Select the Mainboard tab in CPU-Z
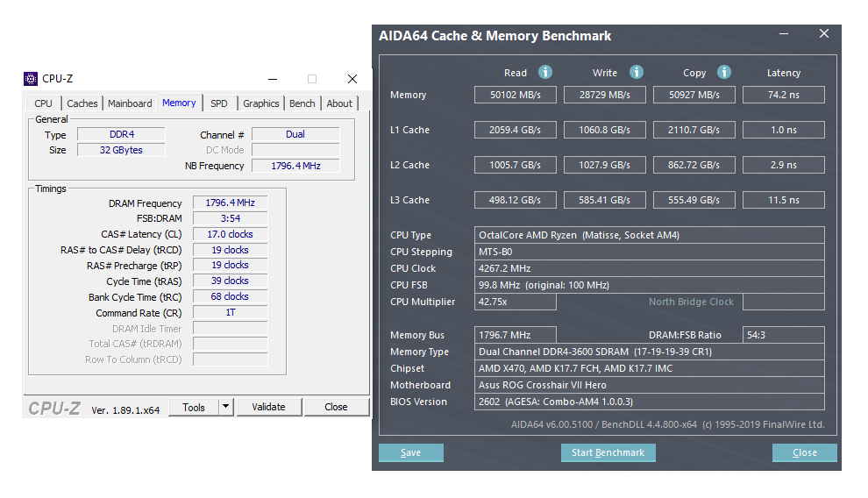 [130, 103]
